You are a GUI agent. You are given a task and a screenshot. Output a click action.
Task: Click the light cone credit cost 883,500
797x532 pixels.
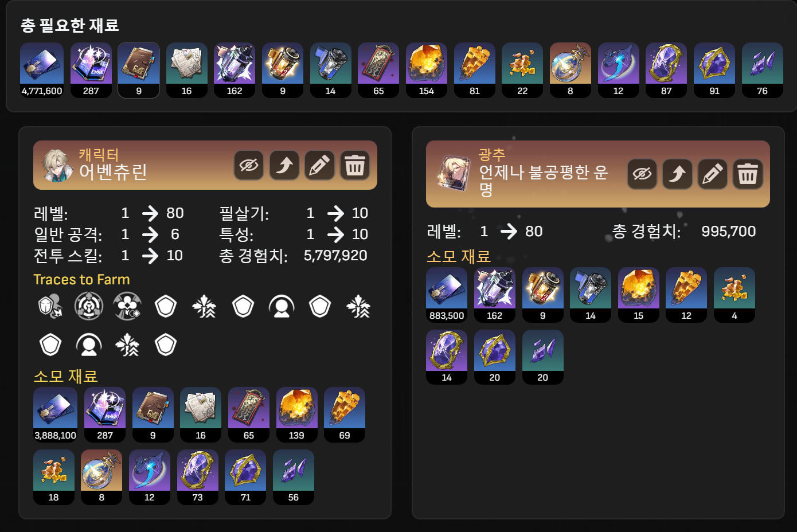[447, 295]
